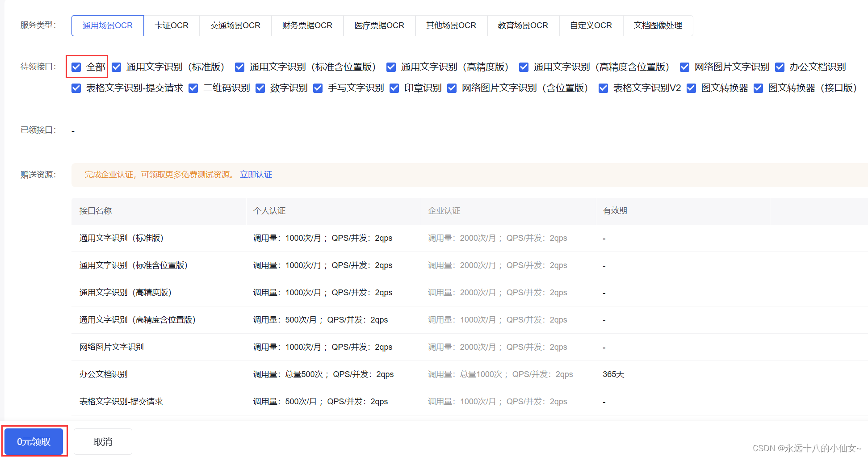Toggle the 数字识别 checkbox
This screenshot has height=457, width=868.
pos(260,88)
